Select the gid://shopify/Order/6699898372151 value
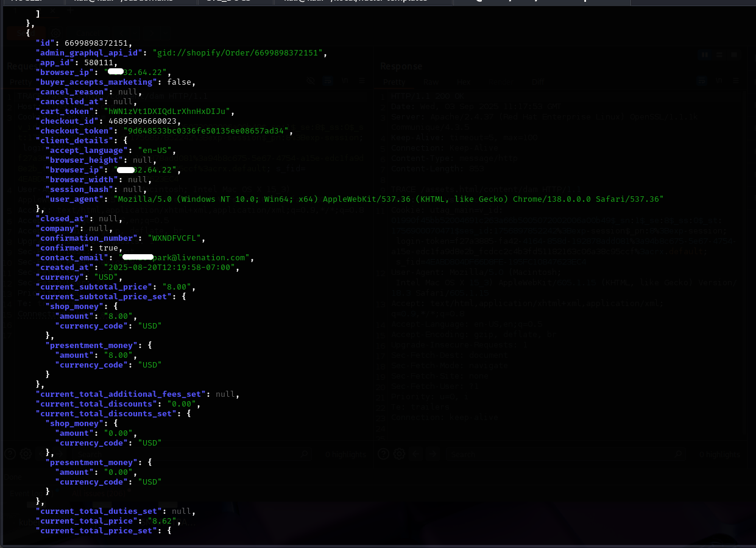 click(x=237, y=52)
